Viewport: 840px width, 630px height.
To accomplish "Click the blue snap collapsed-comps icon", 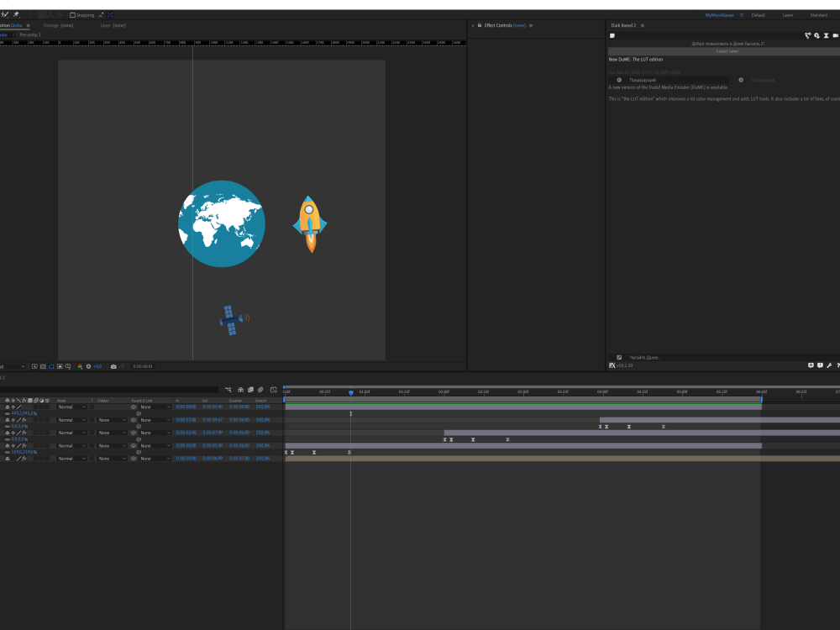I will tap(110, 15).
